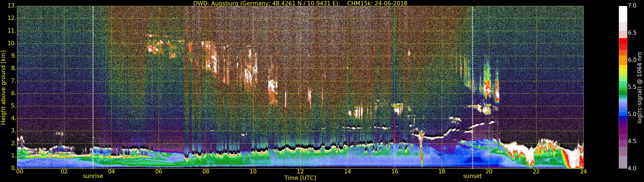Click the colorbar value '4.5'

tap(632, 141)
